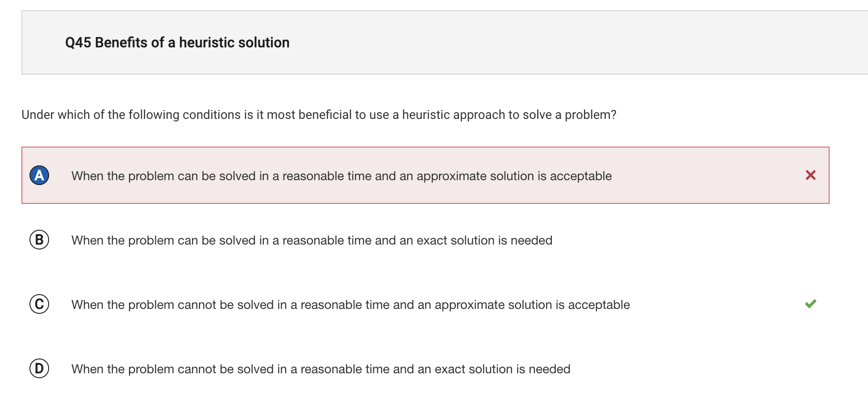Click empty space in the gray header banner
This screenshot has width=868, height=405.
pos(580,42)
